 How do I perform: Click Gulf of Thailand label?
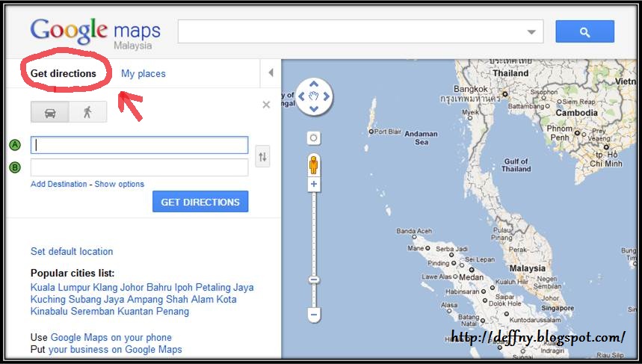[x=516, y=165]
